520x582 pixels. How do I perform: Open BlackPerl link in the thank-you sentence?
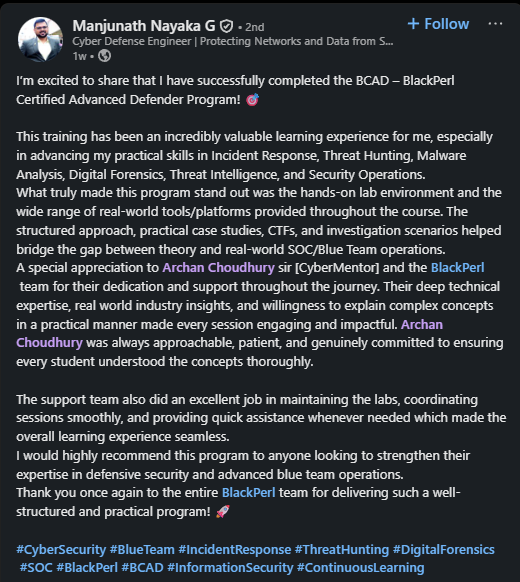tap(248, 493)
